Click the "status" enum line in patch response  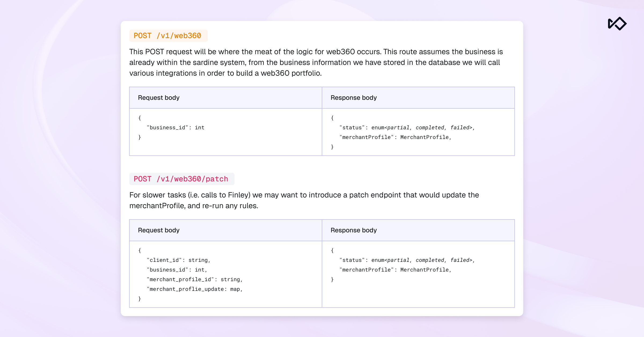407,260
